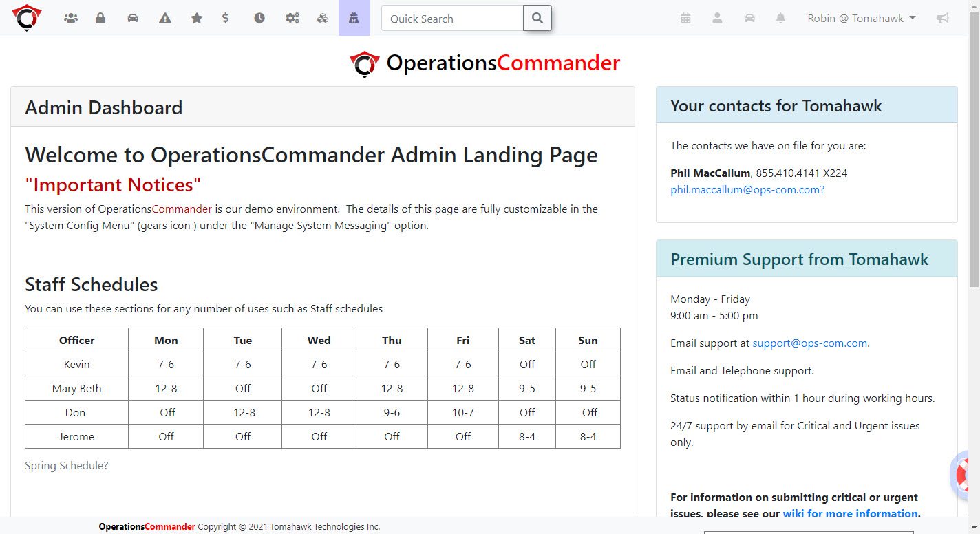Click the OperationsCommander shield logo
This screenshot has height=534, width=980.
tap(26, 17)
